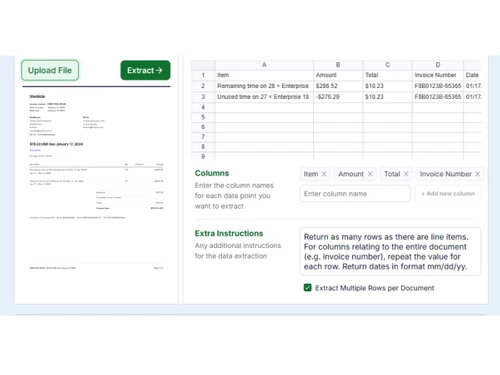Remove the Item column tag
500x375 pixels.
(x=324, y=174)
